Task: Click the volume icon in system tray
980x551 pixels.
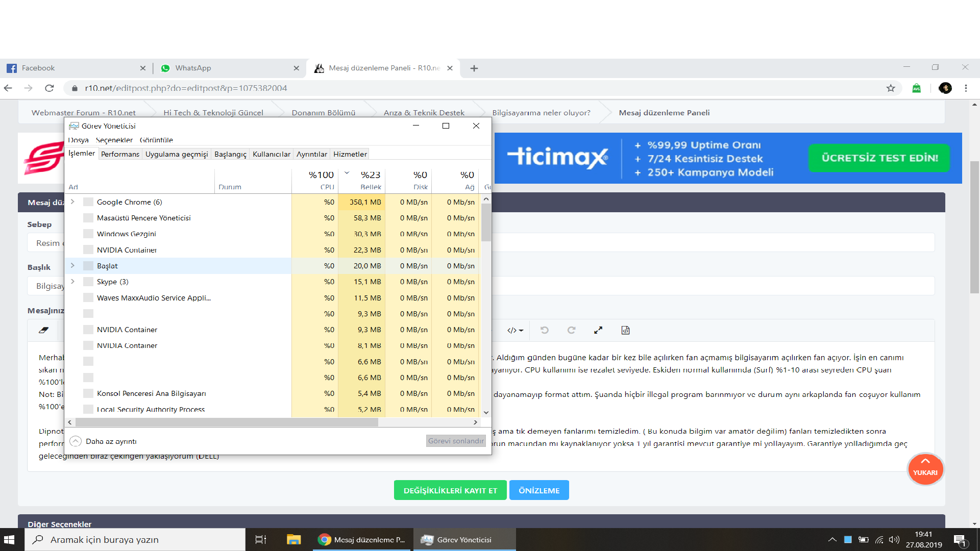Action: click(894, 540)
